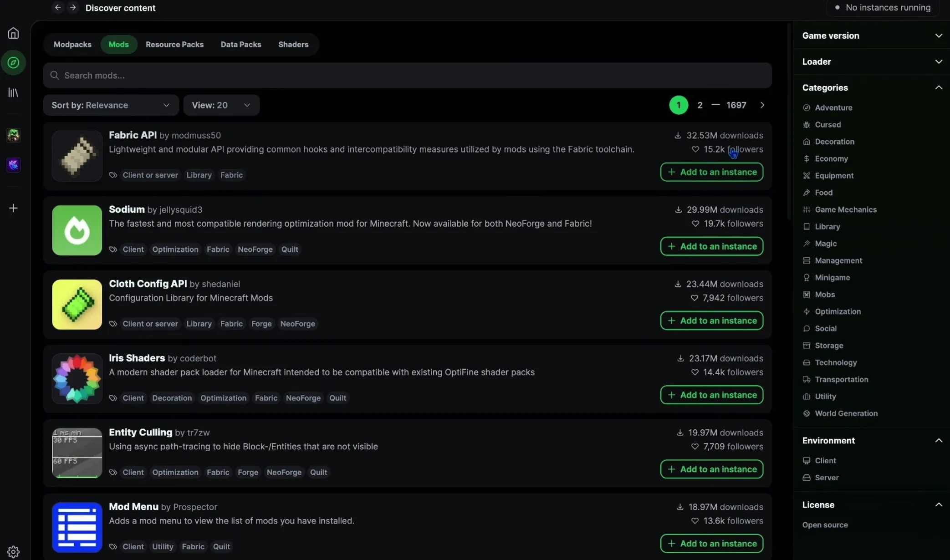This screenshot has height=560, width=950.
Task: Switch to the Data Packs tab
Action: pos(241,45)
